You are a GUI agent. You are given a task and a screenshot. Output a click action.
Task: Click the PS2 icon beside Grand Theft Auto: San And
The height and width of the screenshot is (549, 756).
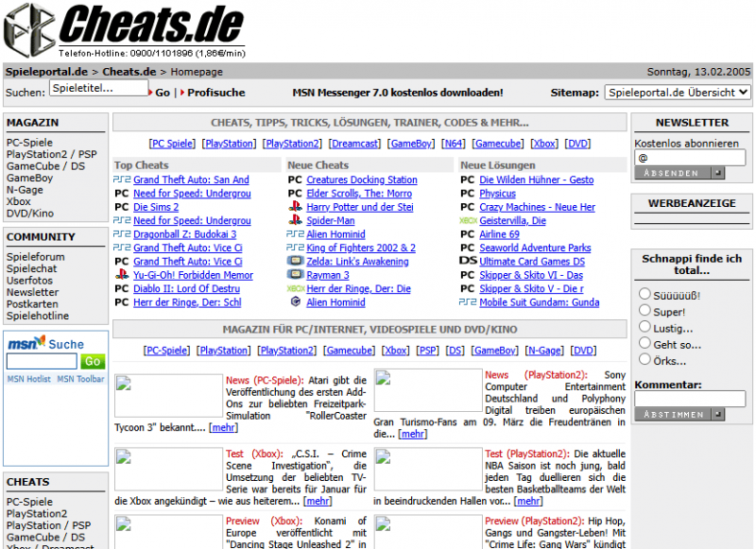121,179
